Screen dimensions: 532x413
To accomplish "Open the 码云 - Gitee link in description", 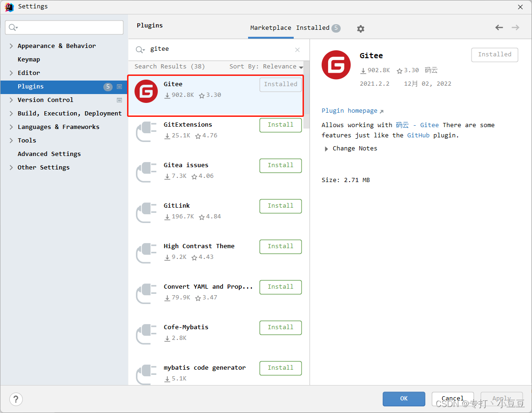I will 417,125.
